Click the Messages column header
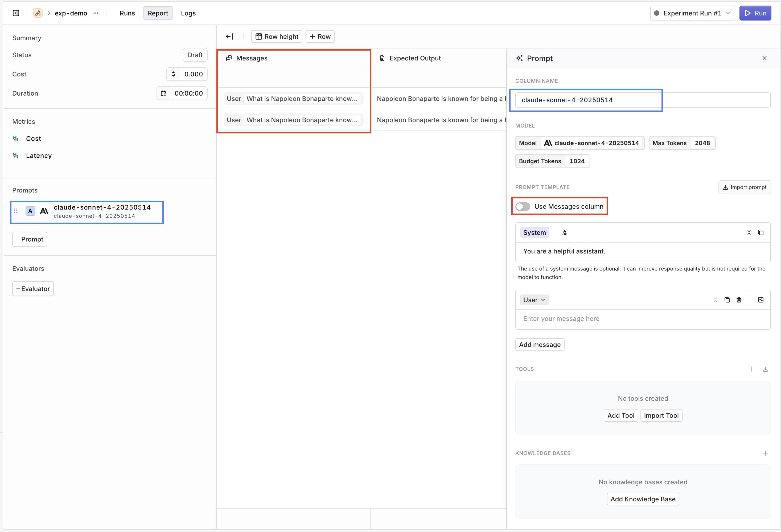 coord(294,58)
